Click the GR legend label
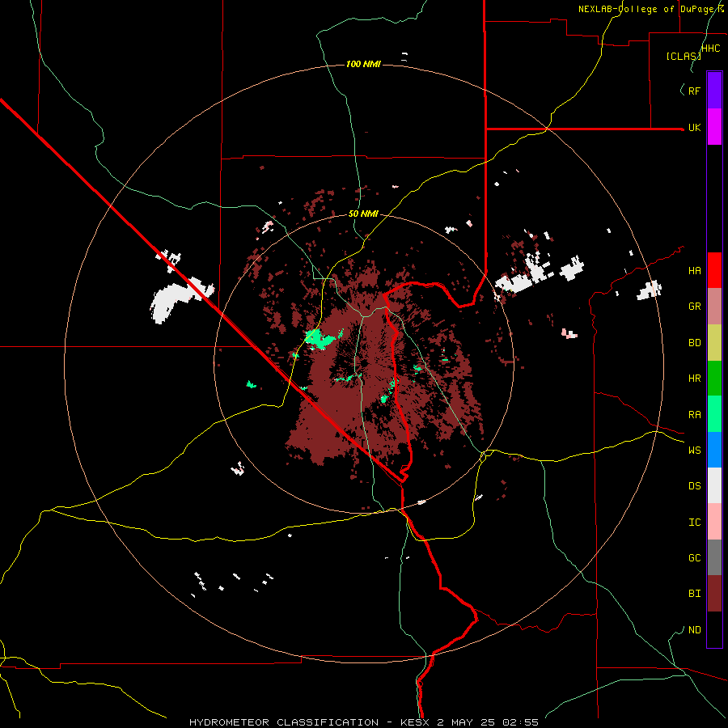This screenshot has width=728, height=728. [x=694, y=307]
